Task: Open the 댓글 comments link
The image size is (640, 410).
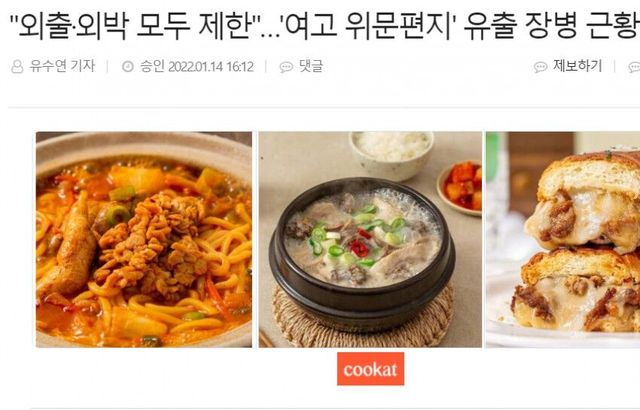Action: pos(311,66)
